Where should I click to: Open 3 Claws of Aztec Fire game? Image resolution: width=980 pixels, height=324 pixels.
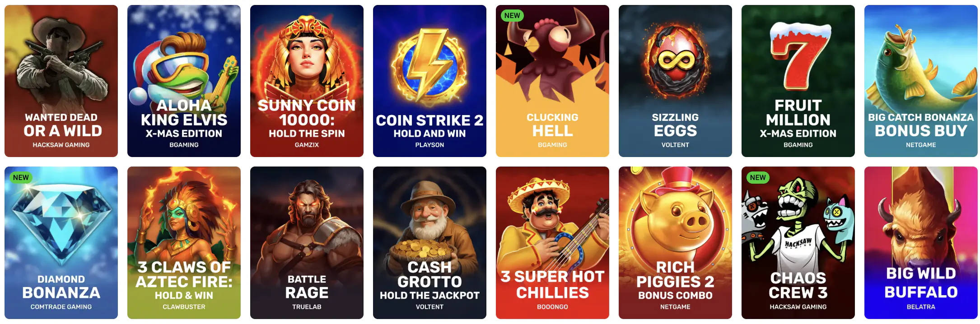pos(184,243)
